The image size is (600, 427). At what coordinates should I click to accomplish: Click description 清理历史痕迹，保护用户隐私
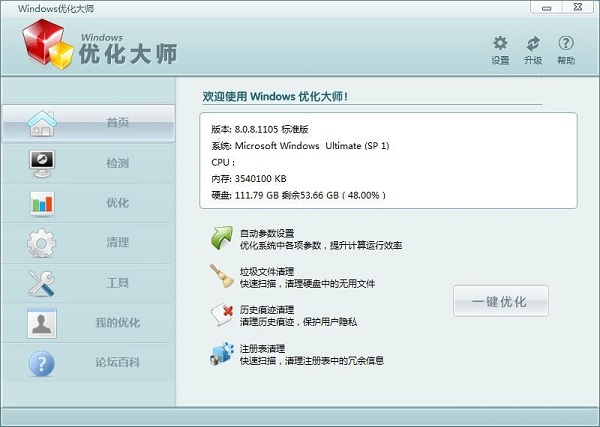[298, 322]
